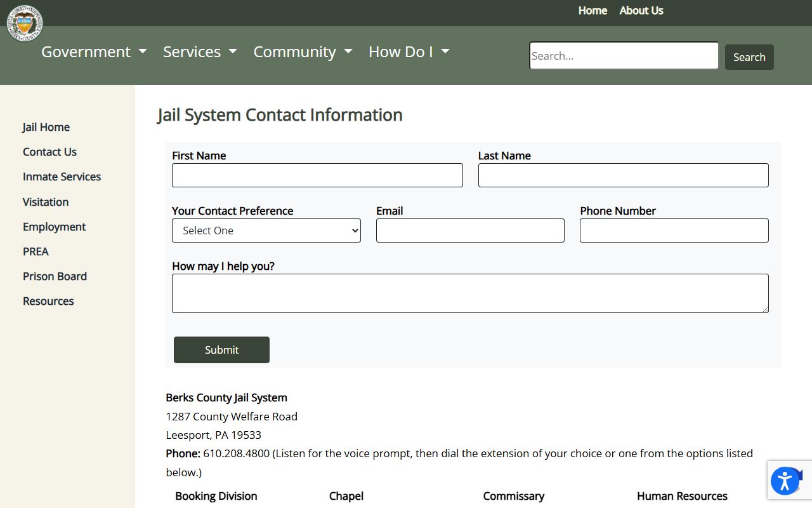
Task: Click the Search button
Action: (749, 57)
